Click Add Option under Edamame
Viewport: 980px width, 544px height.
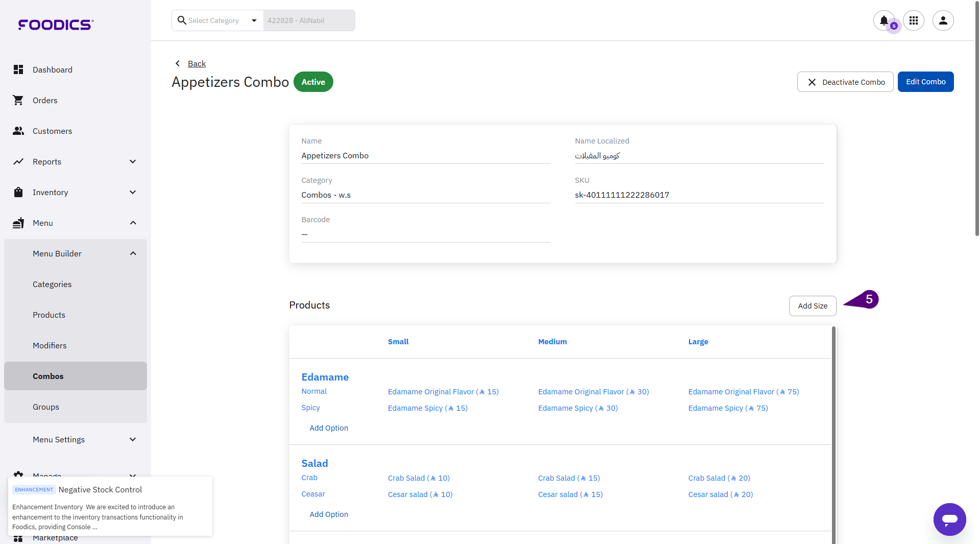coord(329,428)
